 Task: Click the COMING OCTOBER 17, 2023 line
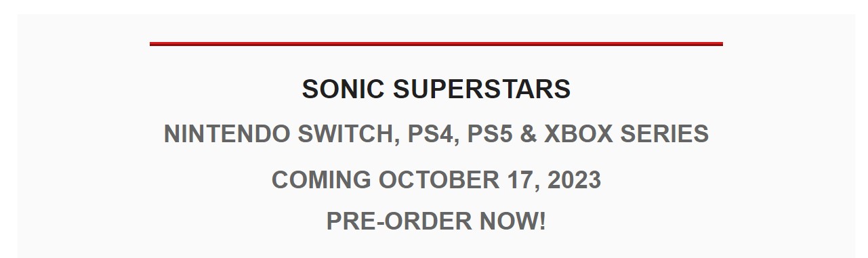436,180
